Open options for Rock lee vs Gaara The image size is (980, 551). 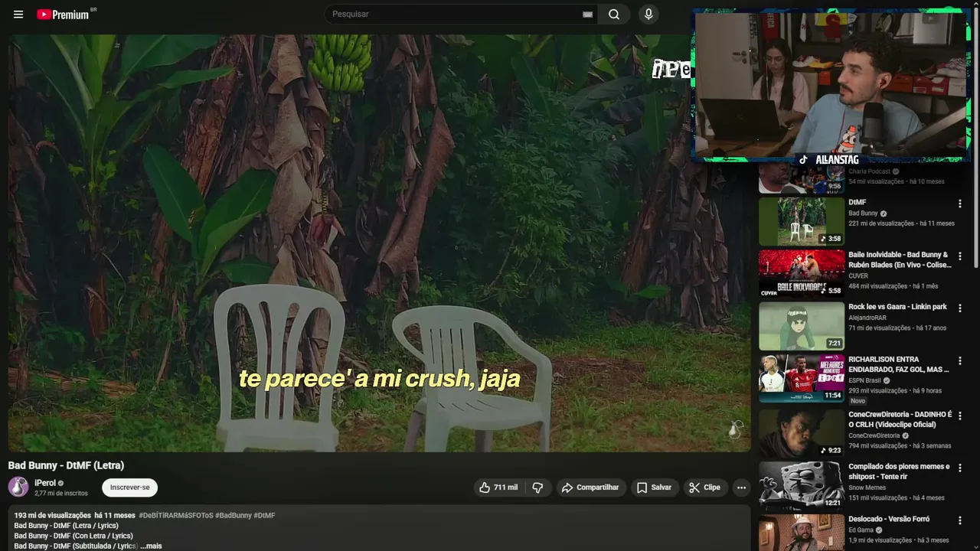pos(959,308)
